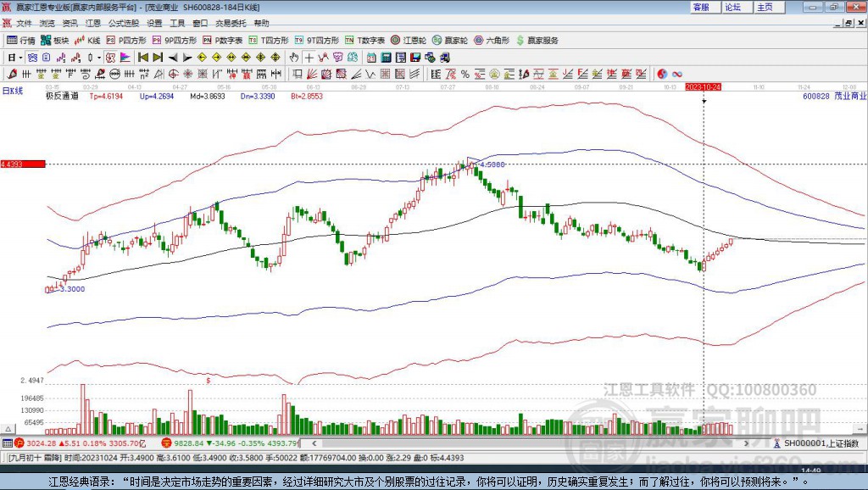Toggle the hand pan tool

pos(294,57)
